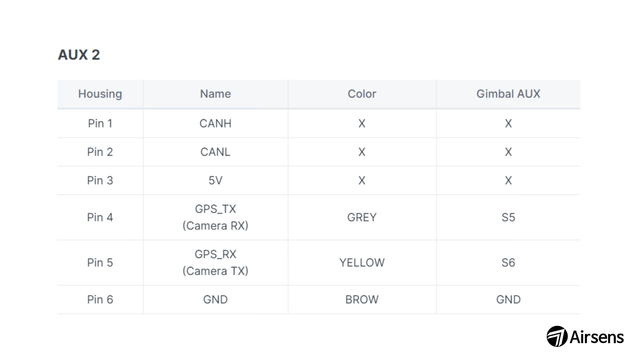Image resolution: width=644 pixels, height=362 pixels.
Task: Select the Pin 1 cell
Action: point(100,123)
